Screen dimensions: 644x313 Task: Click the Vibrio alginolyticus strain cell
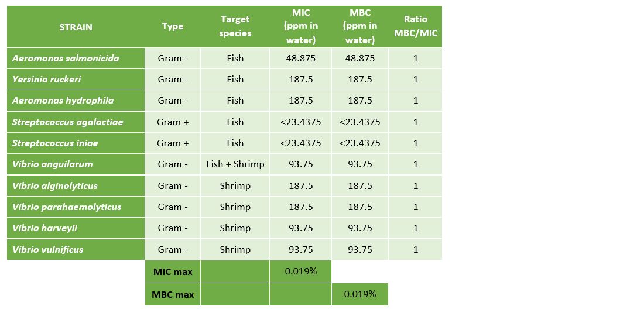[x=55, y=185]
